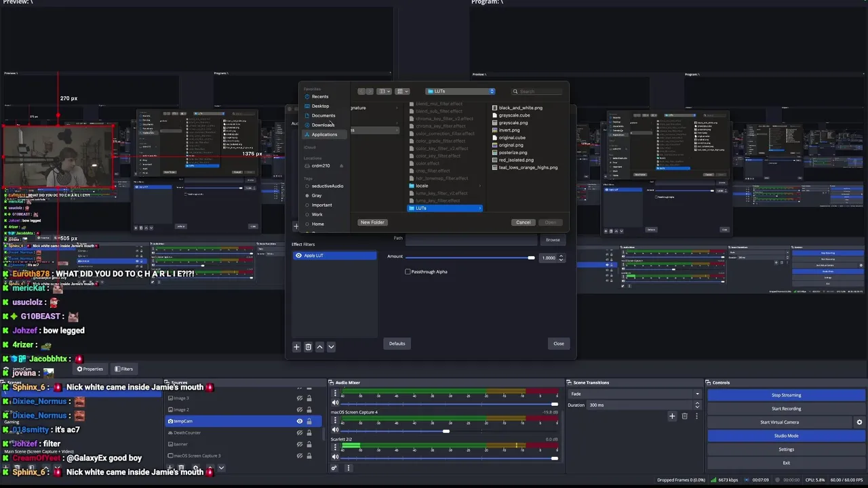Show macOS Screen Capture 3 source
The image size is (868, 488).
tap(299, 455)
